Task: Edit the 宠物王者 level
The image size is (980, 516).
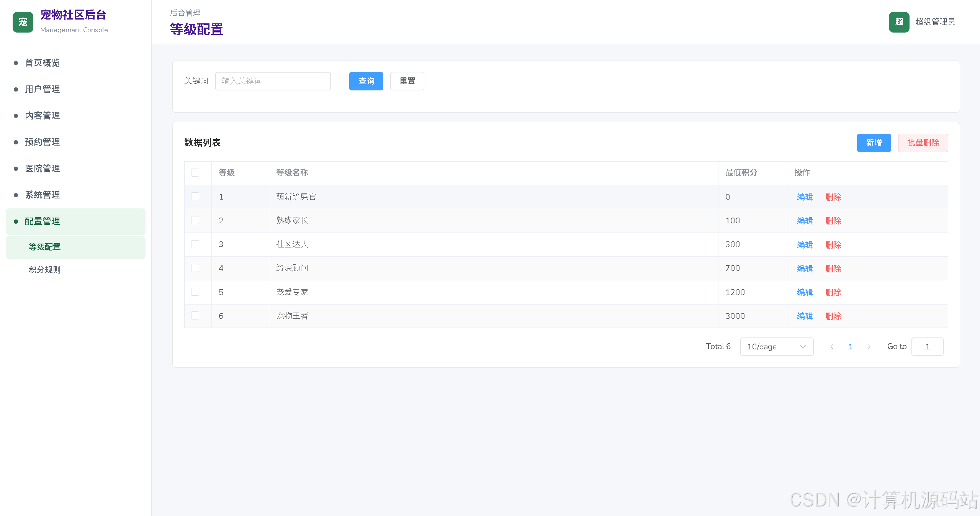Action: 805,316
